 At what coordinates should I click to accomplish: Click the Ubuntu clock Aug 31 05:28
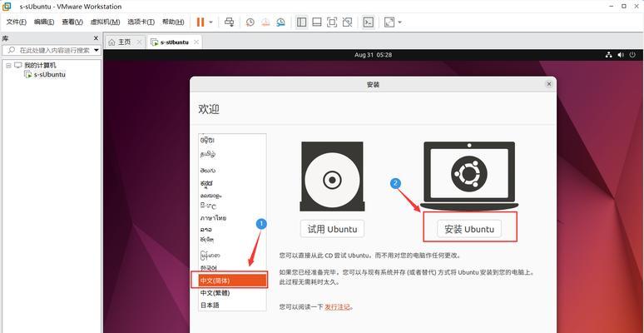pyautogui.click(x=373, y=55)
